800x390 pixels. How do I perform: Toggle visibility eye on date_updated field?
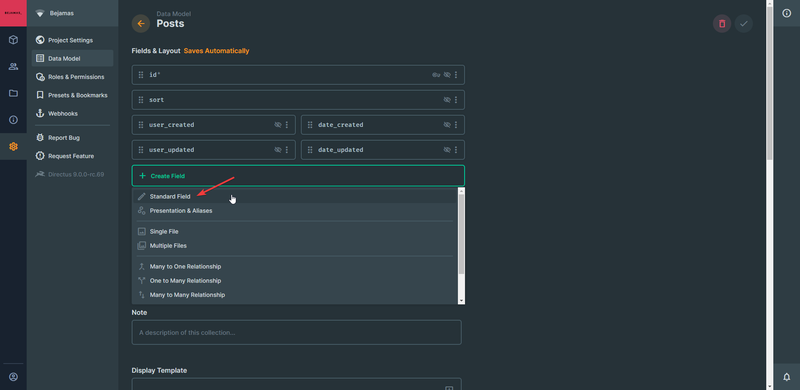(447, 150)
